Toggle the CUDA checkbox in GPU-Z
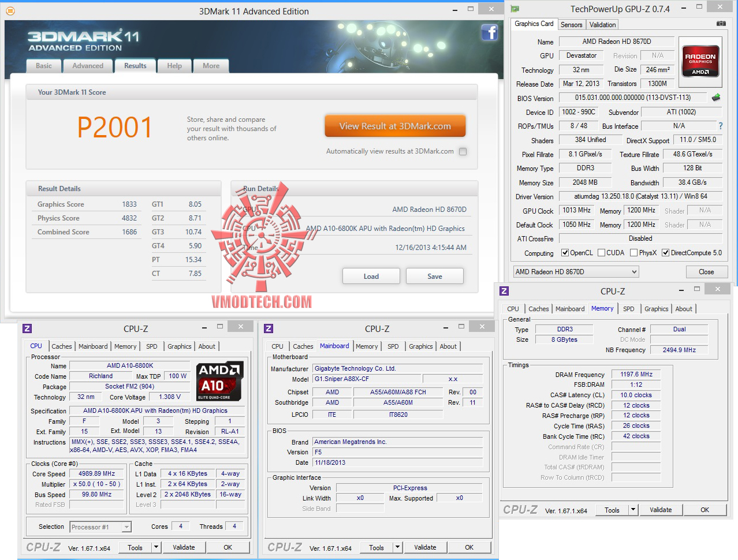738x560 pixels. [x=601, y=253]
